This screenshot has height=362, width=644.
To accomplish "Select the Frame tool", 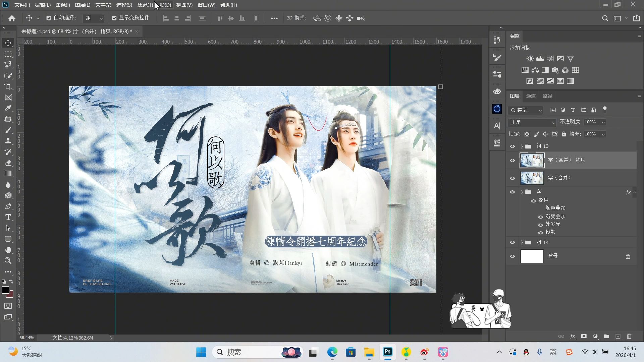I will (x=8, y=98).
